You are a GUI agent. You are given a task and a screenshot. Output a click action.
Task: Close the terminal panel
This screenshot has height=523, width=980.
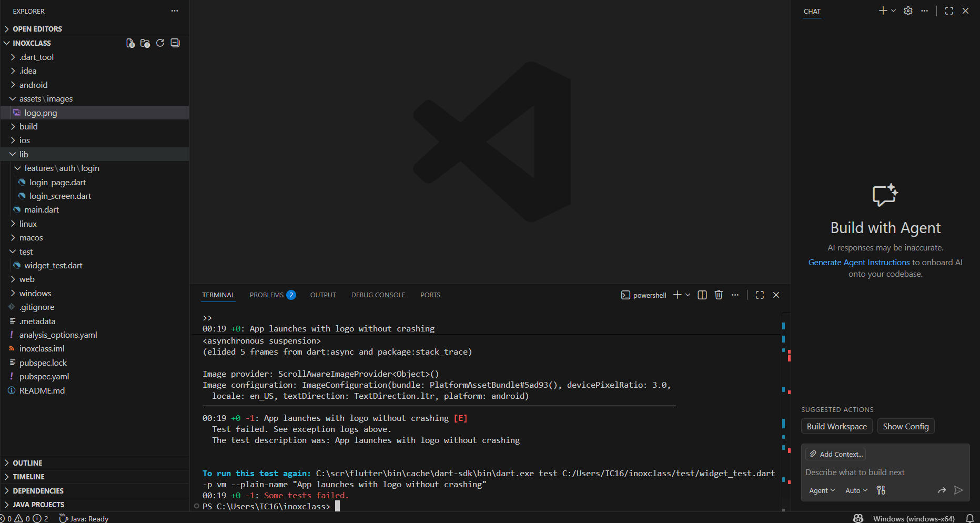click(776, 295)
